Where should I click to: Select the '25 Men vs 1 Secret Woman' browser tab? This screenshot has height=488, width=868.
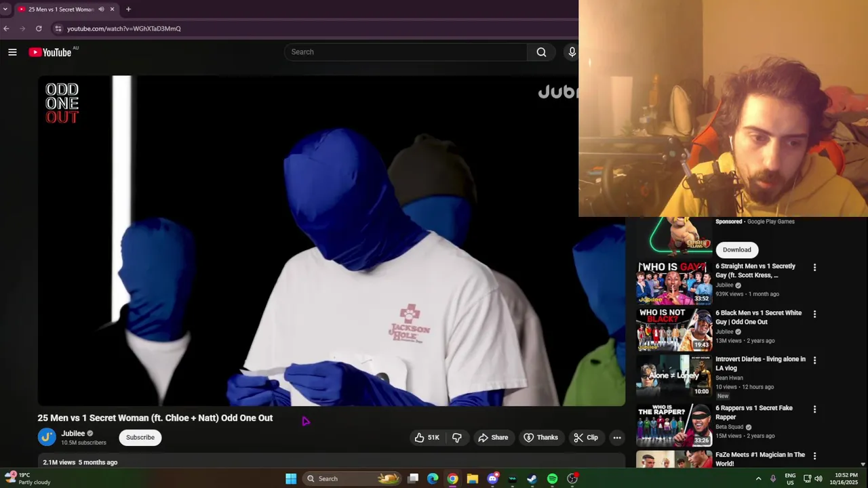pos(61,9)
